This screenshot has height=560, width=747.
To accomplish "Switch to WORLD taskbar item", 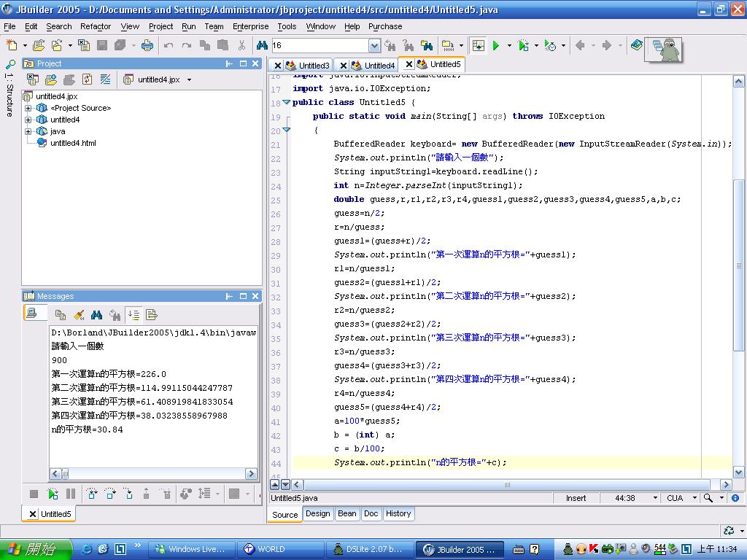I will pos(281,549).
